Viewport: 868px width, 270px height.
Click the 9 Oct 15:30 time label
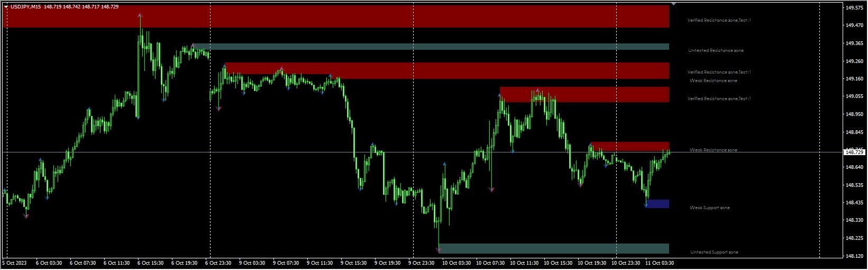[353, 263]
